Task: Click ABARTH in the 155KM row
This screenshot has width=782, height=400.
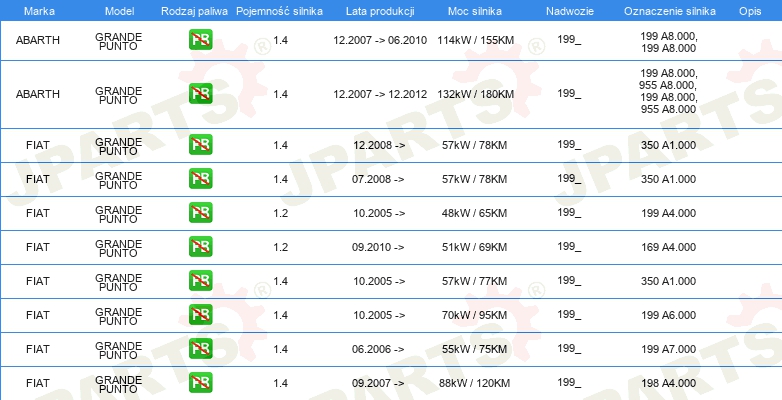Action: pos(38,40)
